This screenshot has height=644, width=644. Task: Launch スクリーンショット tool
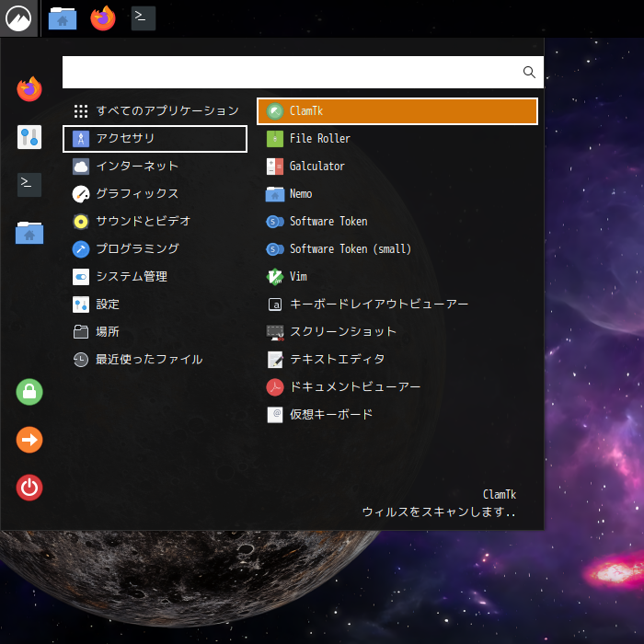coord(397,332)
